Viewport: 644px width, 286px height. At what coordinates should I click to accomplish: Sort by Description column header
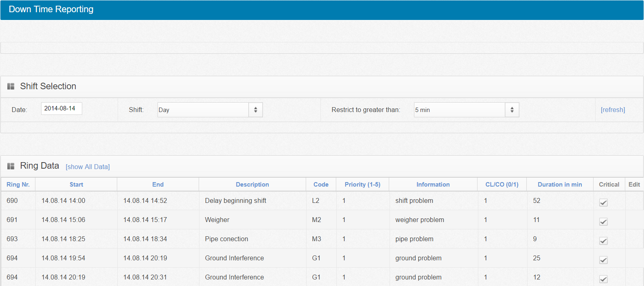[252, 185]
